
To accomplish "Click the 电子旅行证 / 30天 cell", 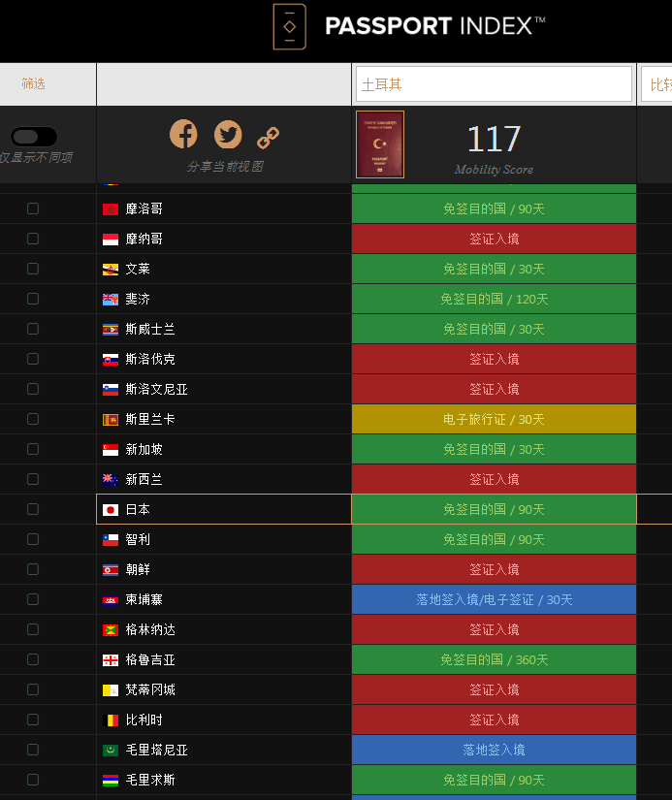I will pos(494,419).
